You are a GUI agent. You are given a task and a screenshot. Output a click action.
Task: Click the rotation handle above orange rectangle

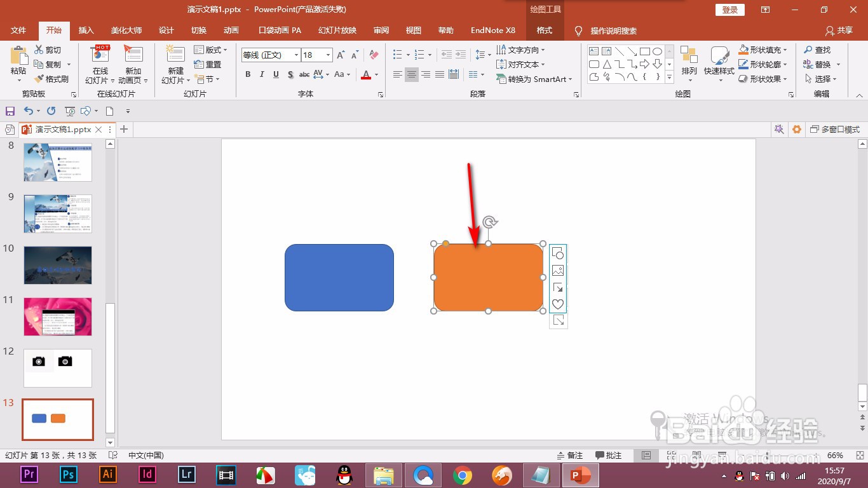click(489, 222)
